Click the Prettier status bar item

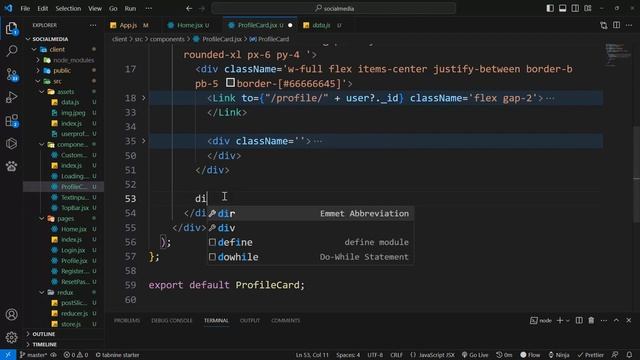[x=590, y=355]
